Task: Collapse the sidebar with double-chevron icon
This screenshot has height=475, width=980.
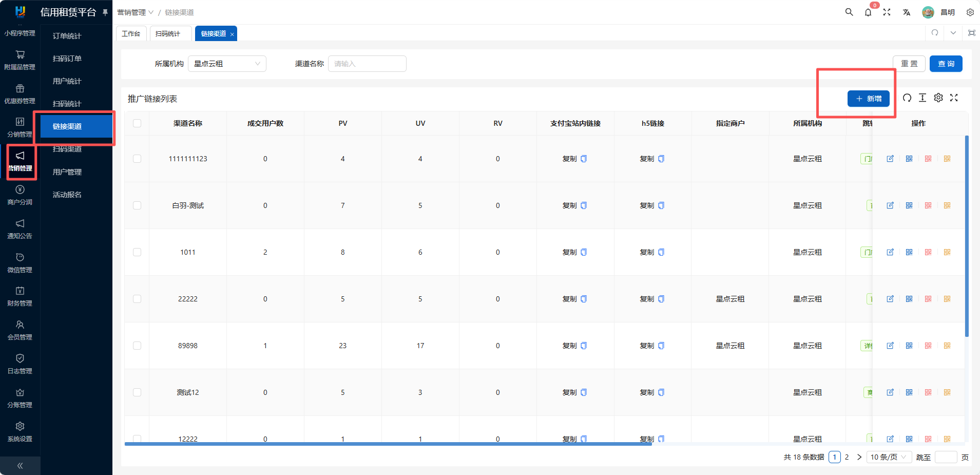Action: point(20,466)
